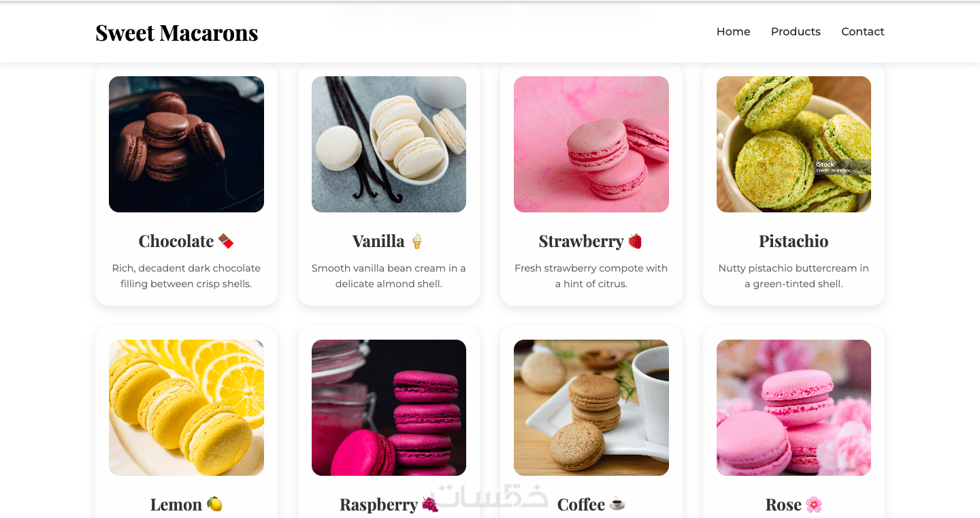Open the green pistachio macarons photo
The image size is (980, 518).
tap(794, 144)
